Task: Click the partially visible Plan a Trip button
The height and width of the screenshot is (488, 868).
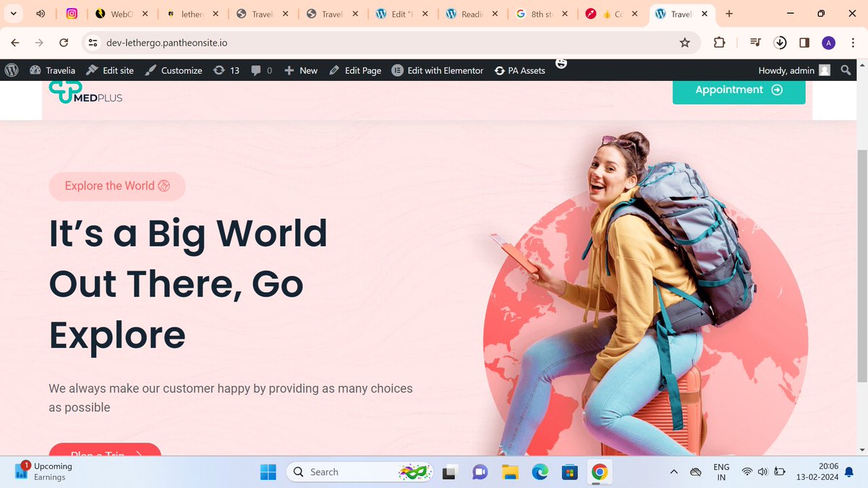Action: tap(105, 449)
